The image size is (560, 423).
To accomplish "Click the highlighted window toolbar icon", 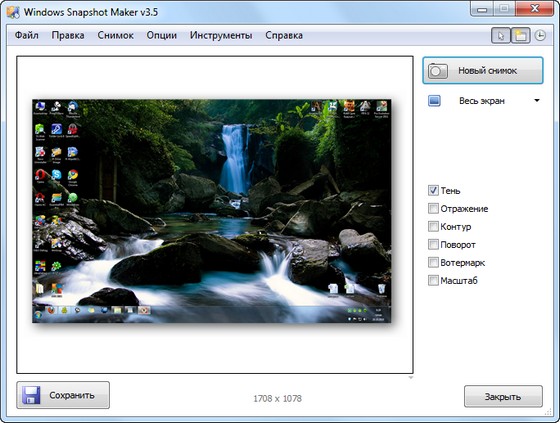I will [520, 36].
